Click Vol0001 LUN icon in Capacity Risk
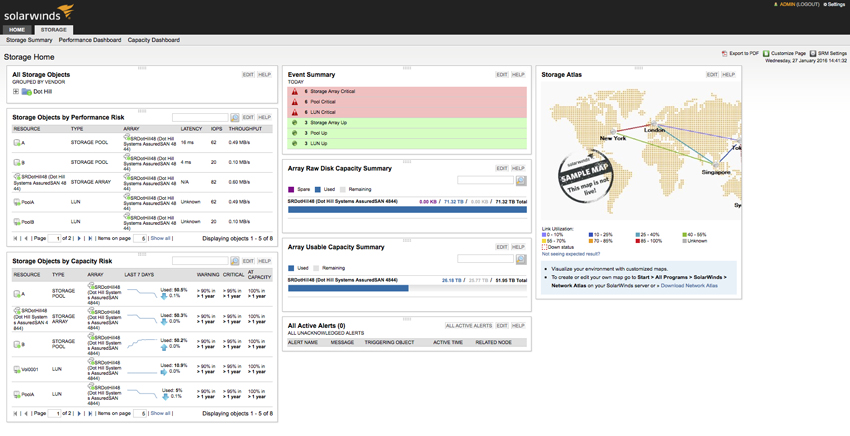 coord(17,369)
